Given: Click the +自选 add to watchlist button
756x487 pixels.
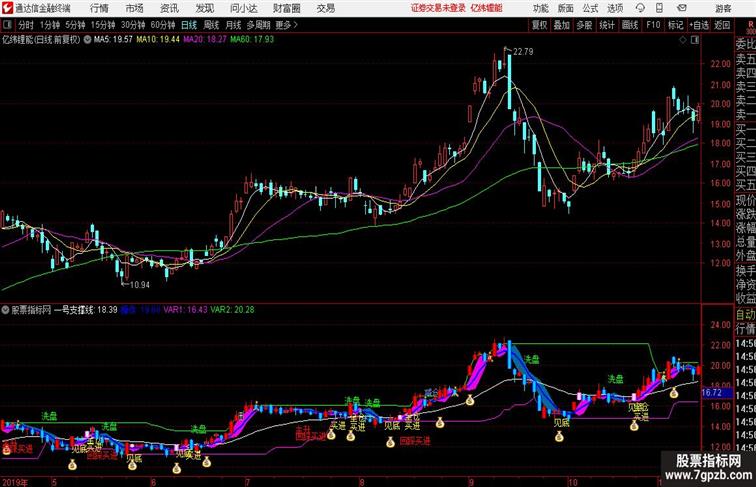Looking at the screenshot, I should click(x=699, y=25).
